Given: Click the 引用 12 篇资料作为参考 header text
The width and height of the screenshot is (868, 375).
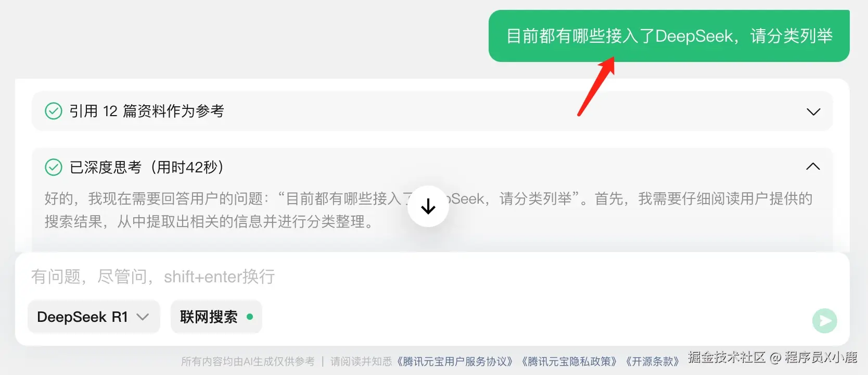Looking at the screenshot, I should 147,111.
